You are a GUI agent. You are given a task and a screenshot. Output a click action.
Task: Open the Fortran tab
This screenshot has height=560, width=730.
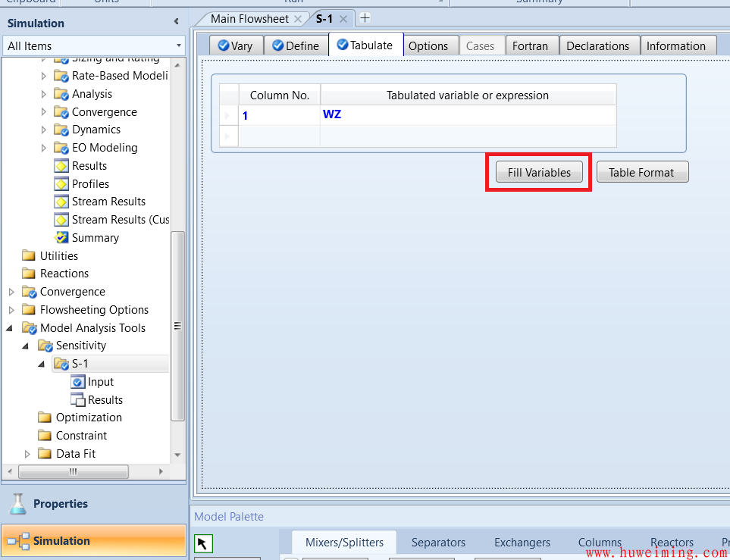click(530, 45)
